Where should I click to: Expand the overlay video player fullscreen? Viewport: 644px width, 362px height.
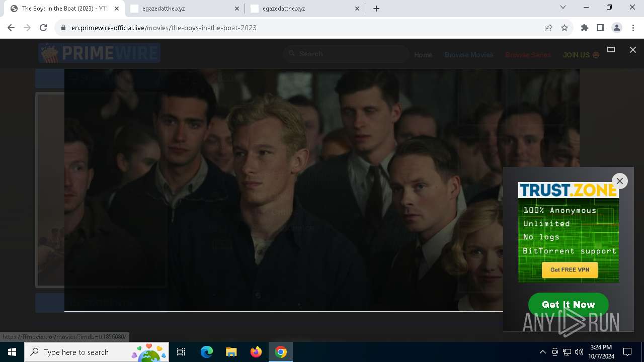[611, 49]
